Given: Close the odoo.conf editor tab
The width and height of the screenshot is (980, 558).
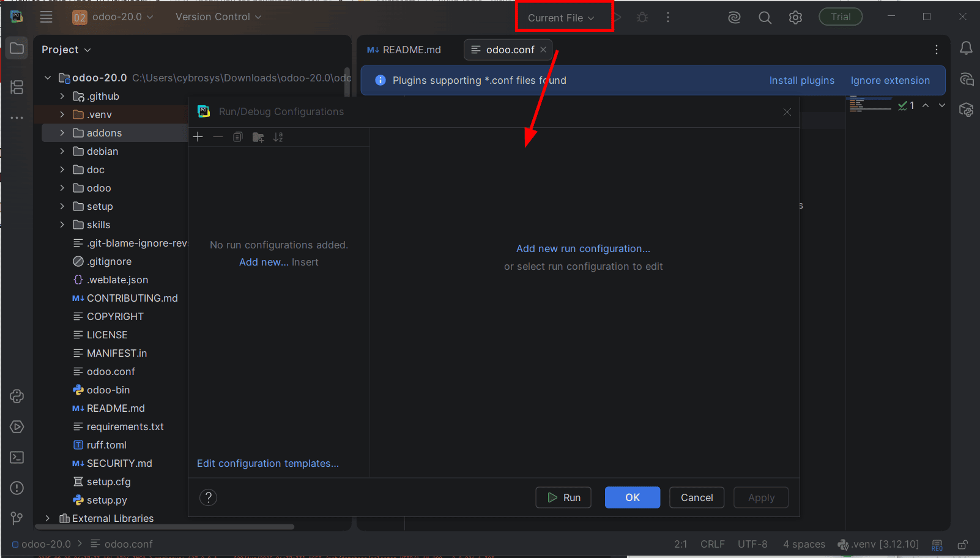Looking at the screenshot, I should [x=543, y=50].
